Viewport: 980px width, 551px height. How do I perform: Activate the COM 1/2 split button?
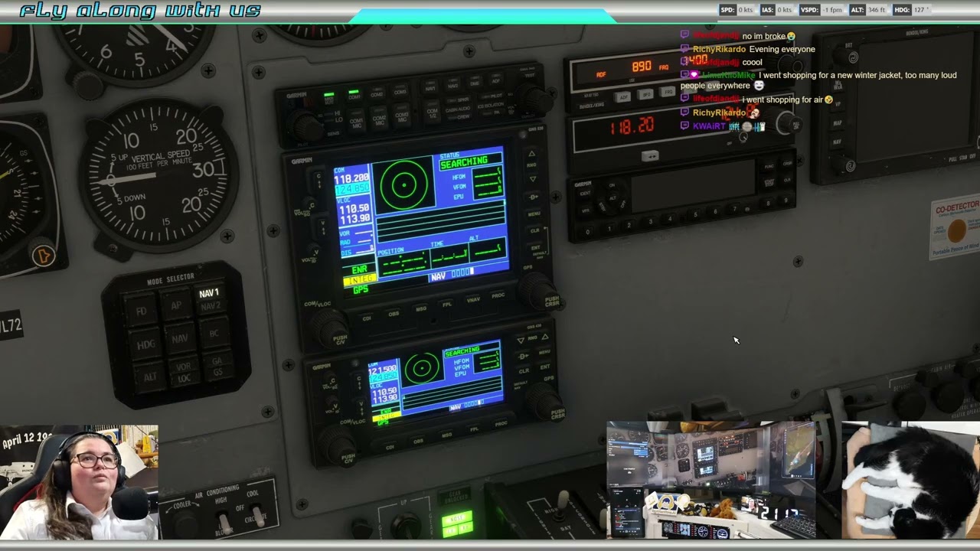click(432, 112)
